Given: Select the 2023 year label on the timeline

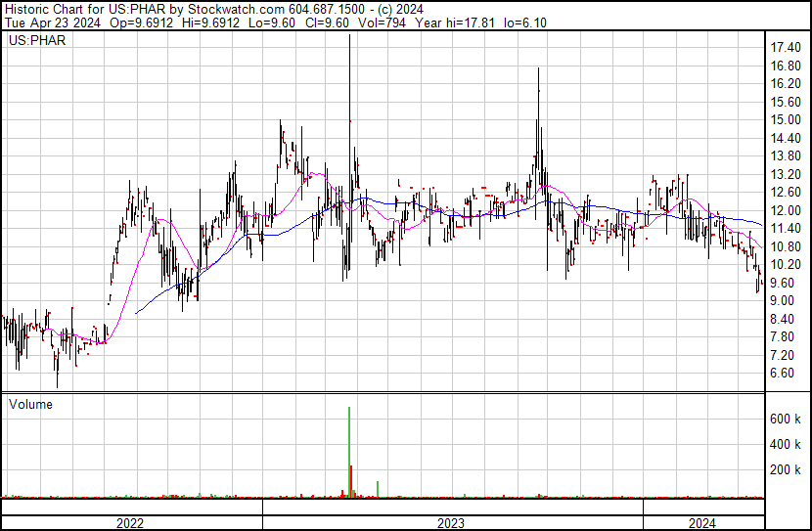Looking at the screenshot, I should coord(451,523).
